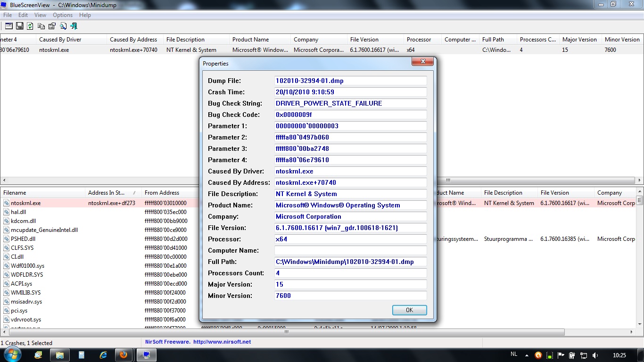Viewport: 644px width, 362px height.
Task: Click the kdcom.dll file icon
Action: coord(7,221)
